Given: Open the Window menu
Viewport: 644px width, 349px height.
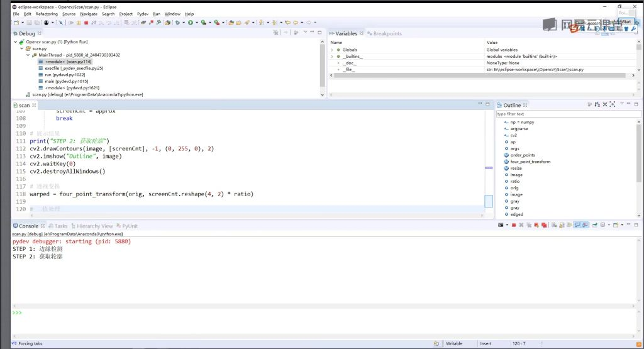Looking at the screenshot, I should [172, 14].
